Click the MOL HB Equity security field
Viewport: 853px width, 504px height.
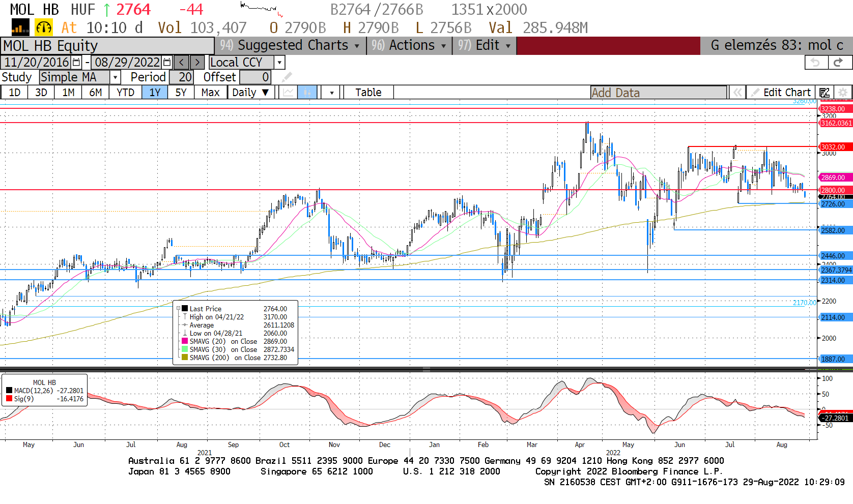point(107,46)
